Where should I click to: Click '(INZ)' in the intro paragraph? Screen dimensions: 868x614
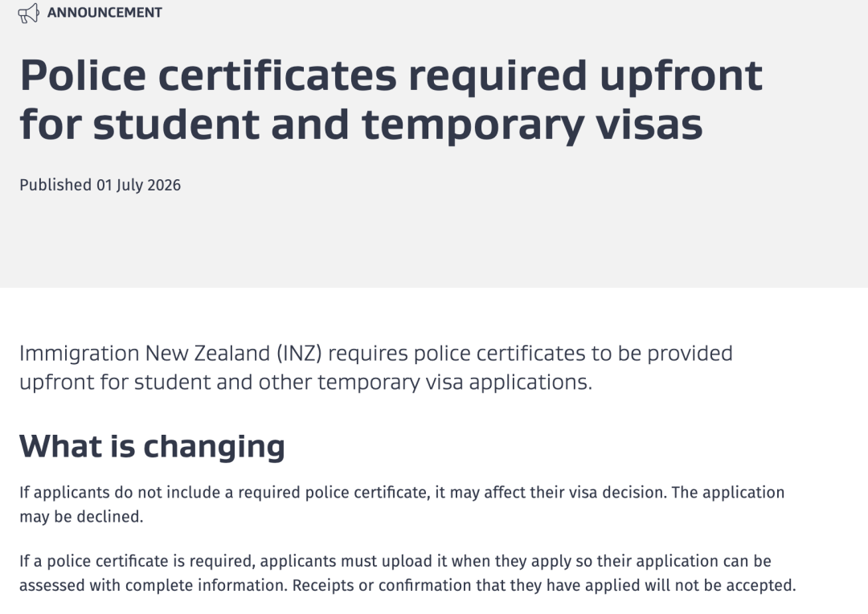[300, 354]
